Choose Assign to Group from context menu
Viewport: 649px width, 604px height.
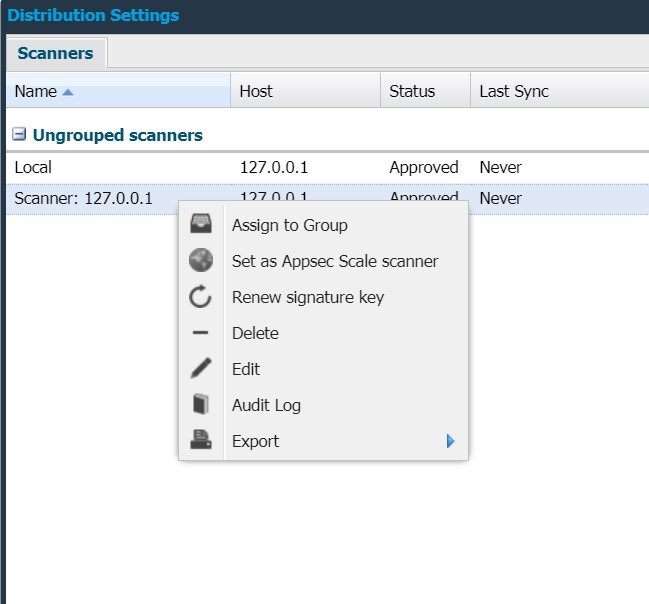click(290, 225)
